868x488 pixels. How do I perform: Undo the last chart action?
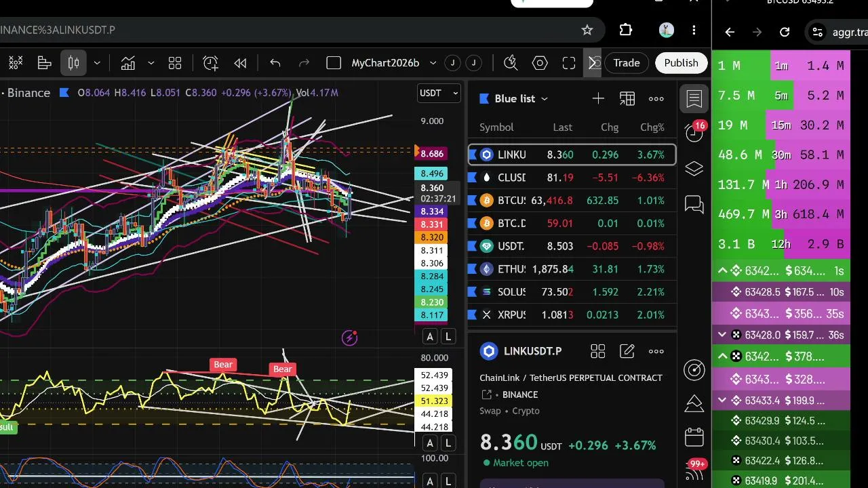[x=275, y=63]
